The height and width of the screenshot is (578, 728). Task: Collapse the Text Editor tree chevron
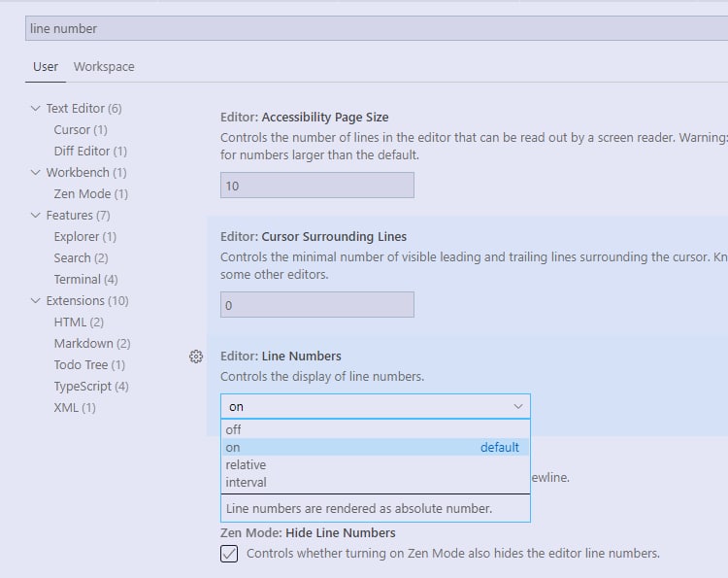pos(35,108)
